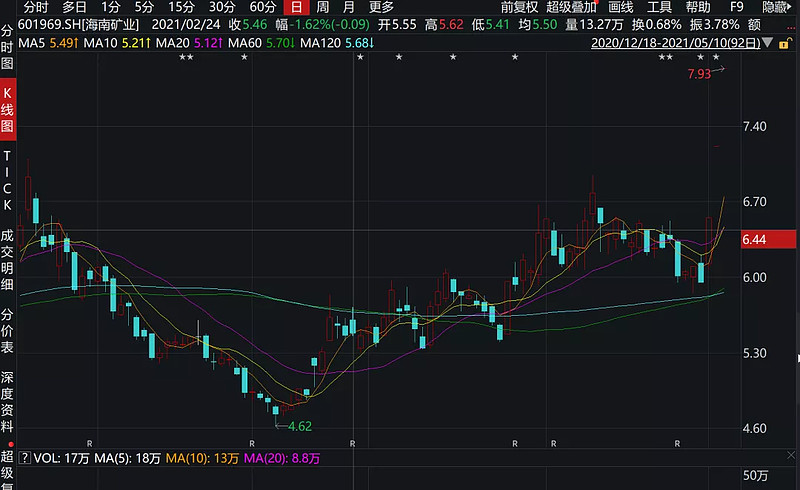Click the 量13.27万 volume value

(x=594, y=24)
